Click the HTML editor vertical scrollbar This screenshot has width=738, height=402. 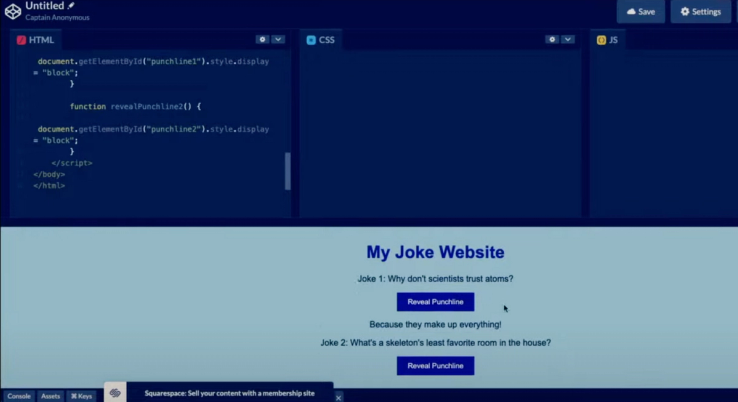tap(288, 171)
